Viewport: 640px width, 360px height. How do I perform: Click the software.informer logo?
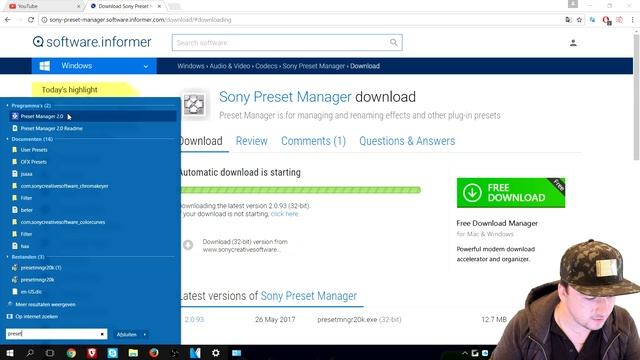click(92, 42)
